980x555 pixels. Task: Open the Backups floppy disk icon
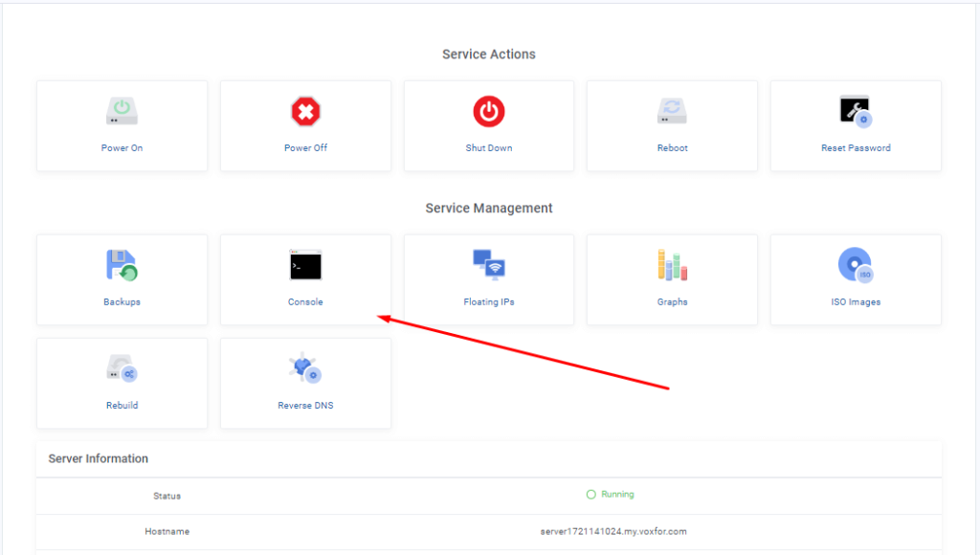122,265
